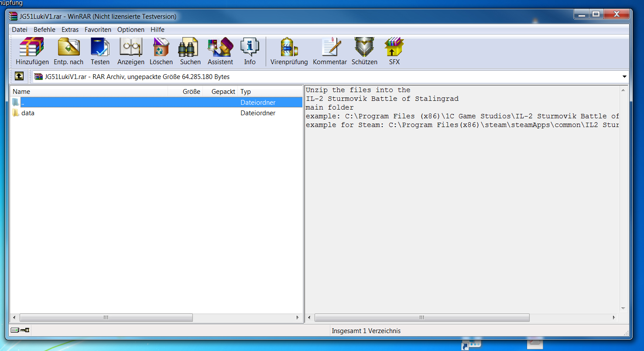This screenshot has width=644, height=351.
Task: Open the Hilfe menu
Action: [158, 30]
